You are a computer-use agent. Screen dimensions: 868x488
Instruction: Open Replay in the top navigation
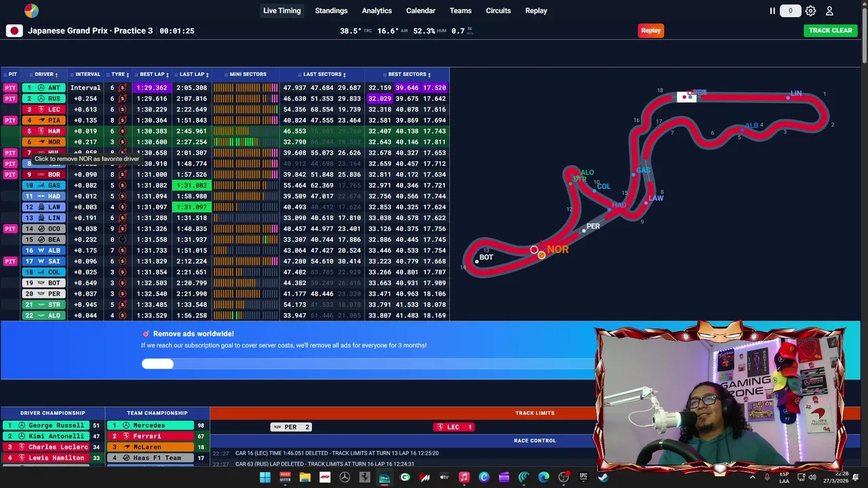[x=536, y=11]
